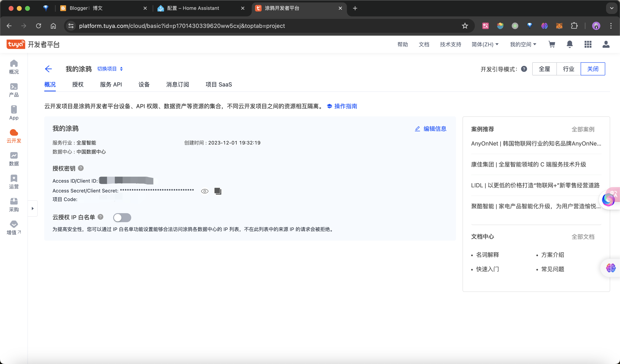Screen dimensions: 620x364
Task: Open the 数据 analytics section in the sidebar
Action: (14, 159)
